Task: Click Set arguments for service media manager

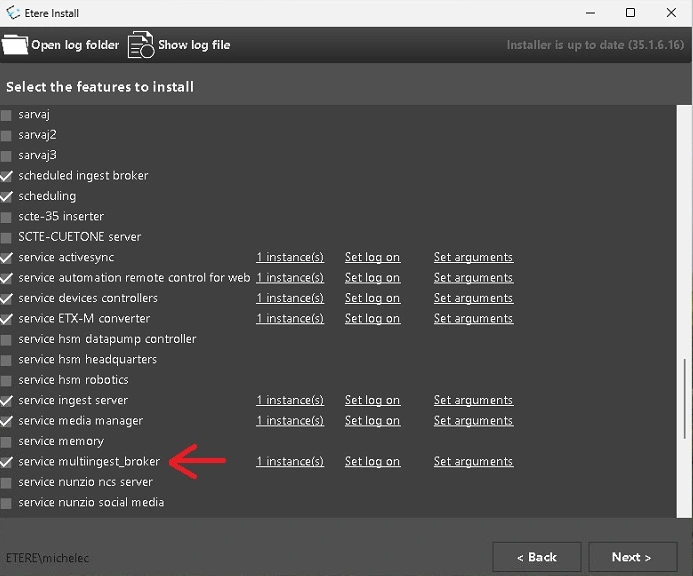Action: tap(473, 421)
